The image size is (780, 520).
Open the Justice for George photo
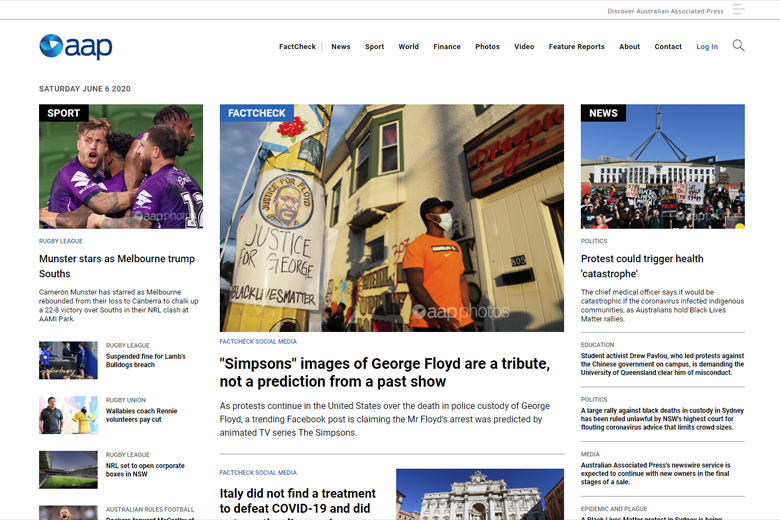[392, 217]
